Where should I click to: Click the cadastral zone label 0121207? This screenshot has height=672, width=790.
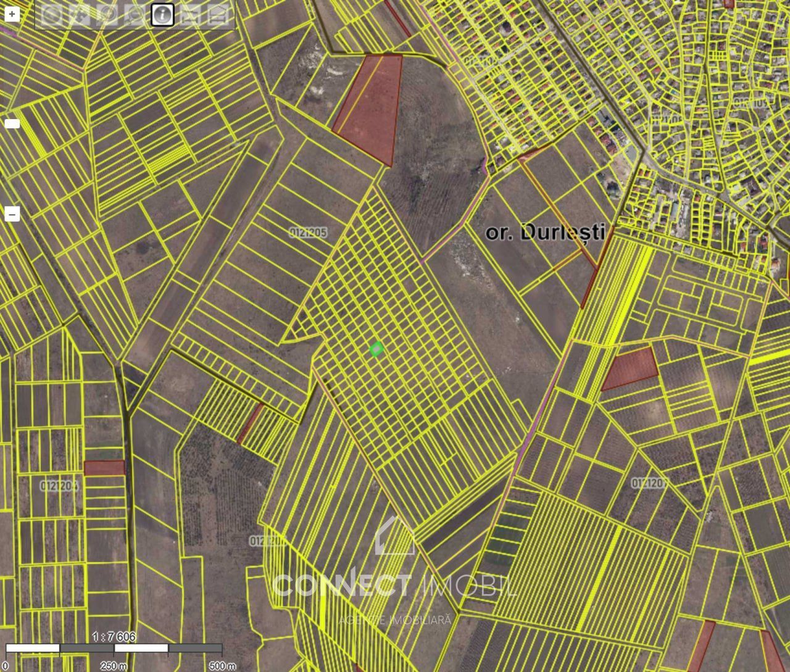tap(649, 483)
